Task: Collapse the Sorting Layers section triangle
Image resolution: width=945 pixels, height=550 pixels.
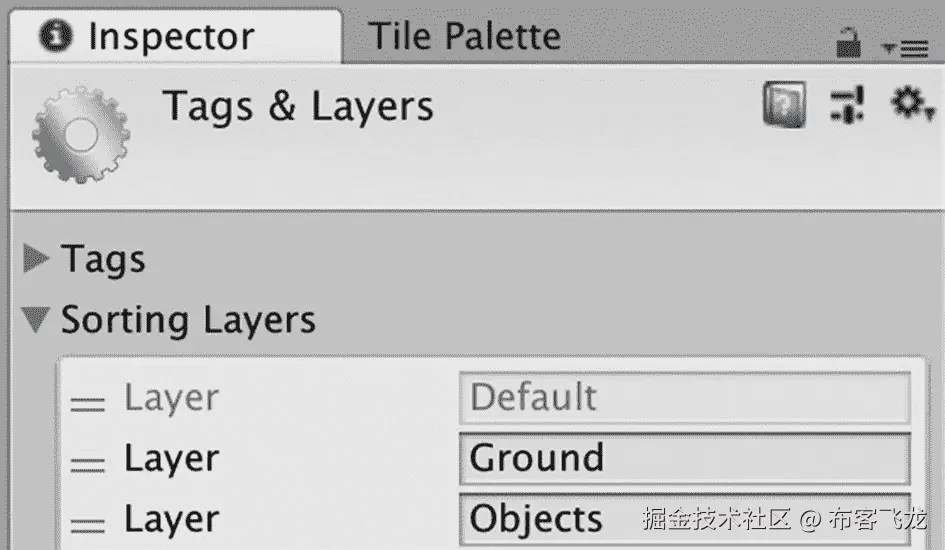Action: (37, 321)
